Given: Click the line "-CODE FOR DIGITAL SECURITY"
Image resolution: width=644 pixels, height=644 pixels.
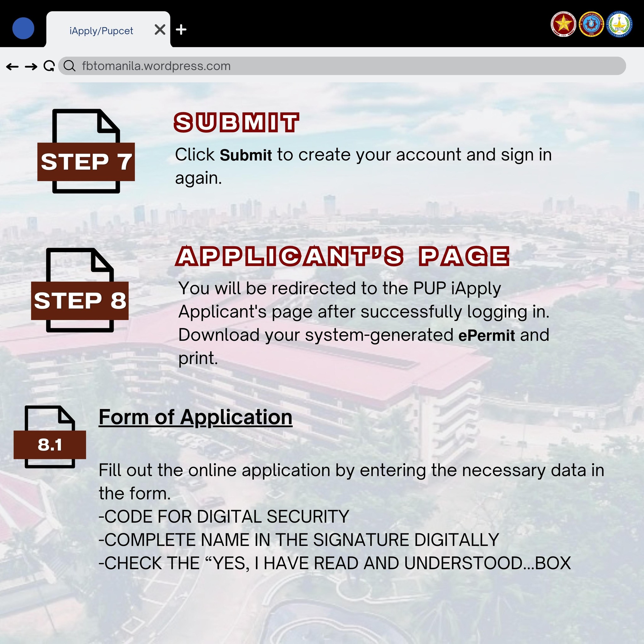Looking at the screenshot, I should coord(224,517).
